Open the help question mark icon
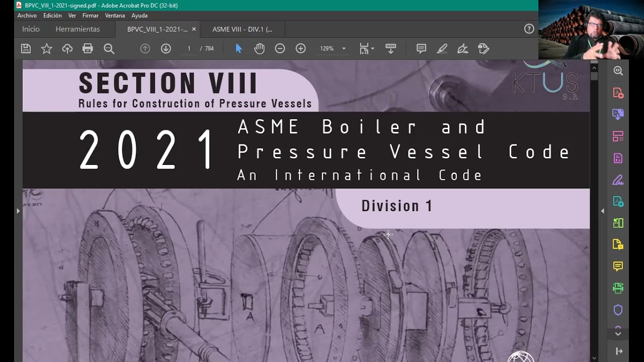644x362 pixels. point(529,29)
